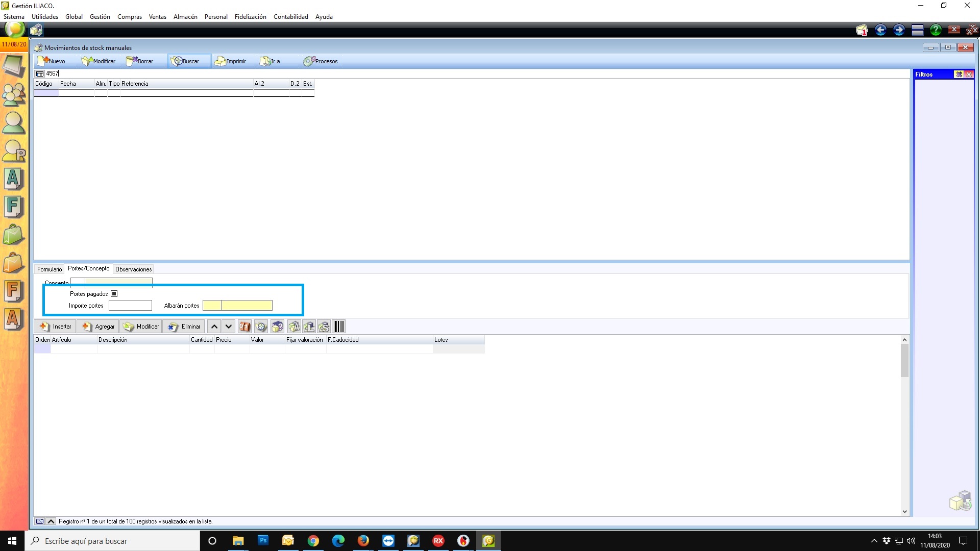
Task: Open the person with P sidebar icon
Action: (x=14, y=151)
